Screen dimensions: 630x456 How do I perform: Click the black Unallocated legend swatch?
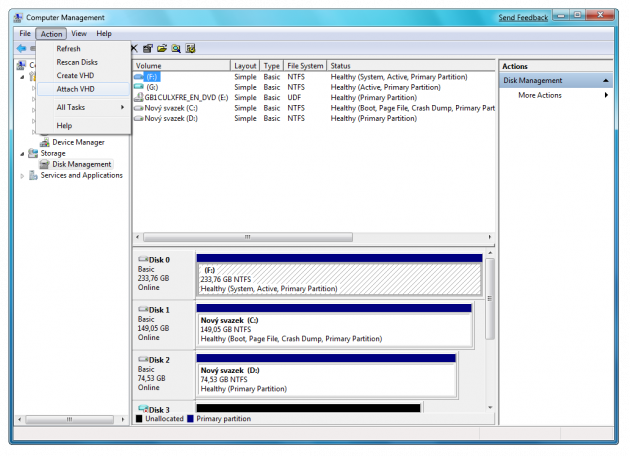[x=139, y=419]
